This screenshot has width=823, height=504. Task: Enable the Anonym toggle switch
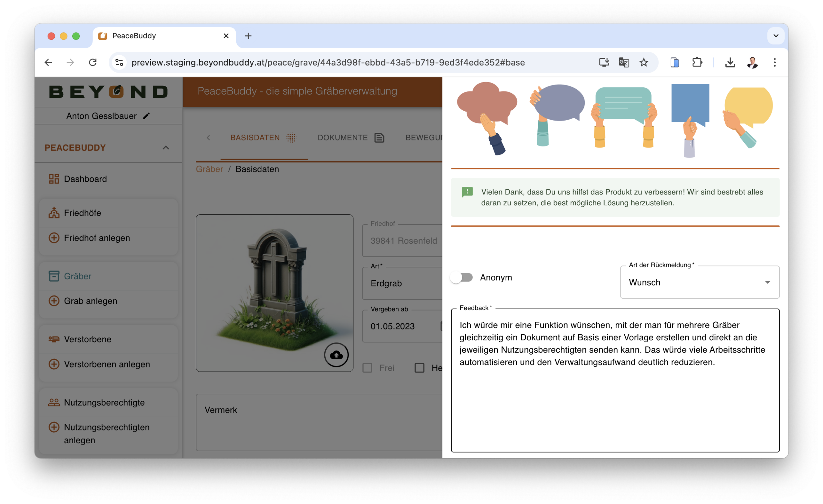(x=462, y=277)
